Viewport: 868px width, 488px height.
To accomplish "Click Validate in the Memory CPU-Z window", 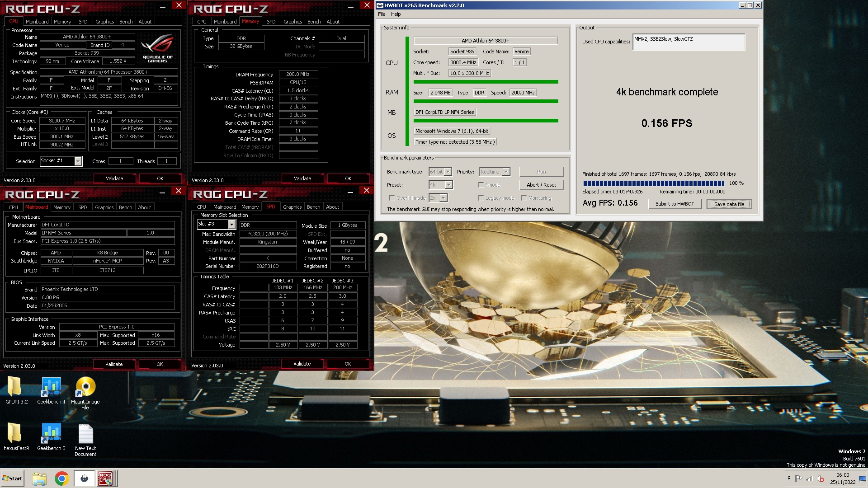I will pos(302,178).
